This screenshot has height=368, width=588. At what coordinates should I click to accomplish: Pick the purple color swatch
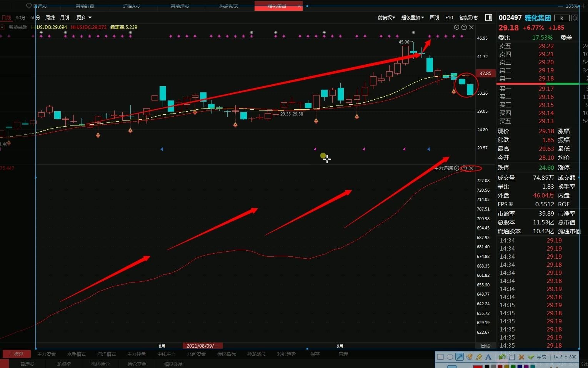point(526,366)
